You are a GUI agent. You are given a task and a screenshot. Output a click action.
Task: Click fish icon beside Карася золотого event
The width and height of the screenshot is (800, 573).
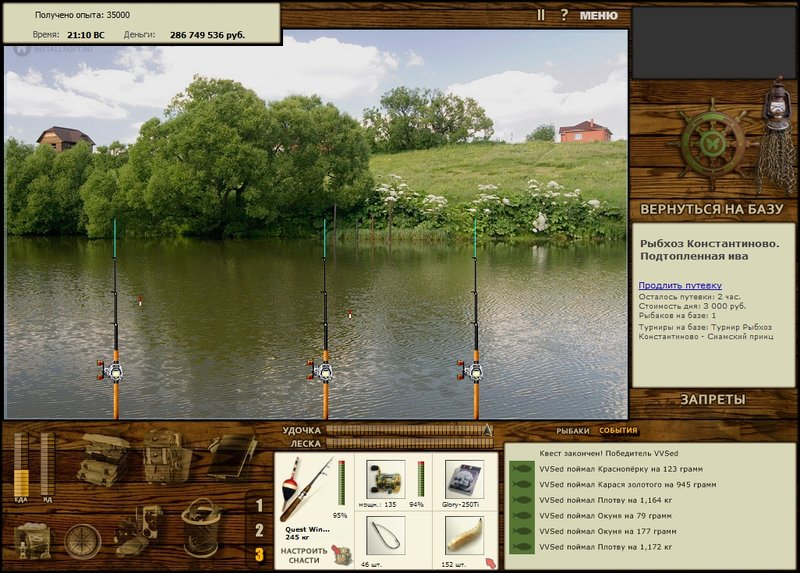coord(521,485)
